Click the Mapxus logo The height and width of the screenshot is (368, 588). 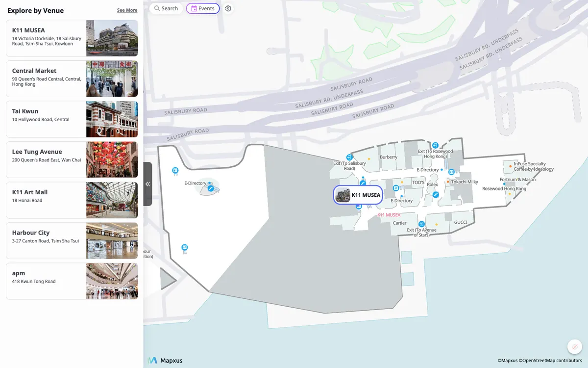tap(165, 361)
